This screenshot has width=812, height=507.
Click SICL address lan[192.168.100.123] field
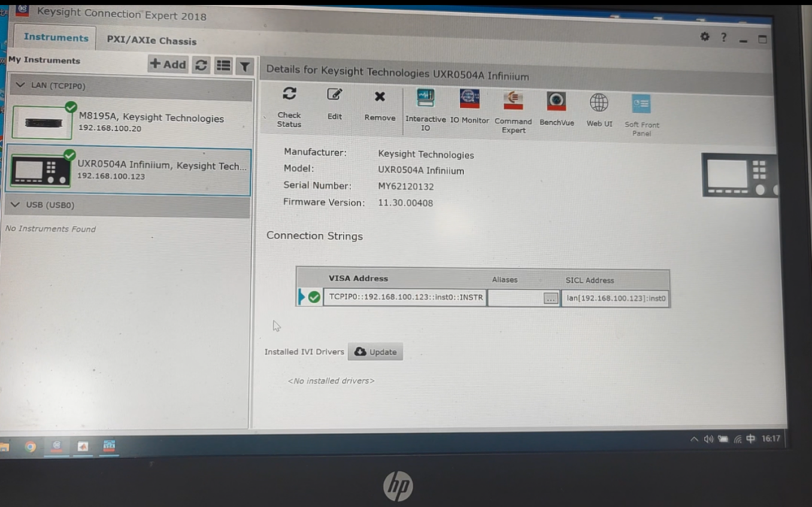tap(615, 299)
